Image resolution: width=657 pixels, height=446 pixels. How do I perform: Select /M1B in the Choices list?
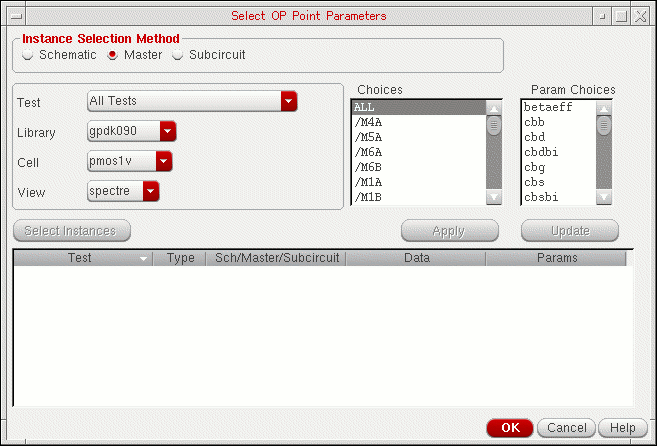419,197
